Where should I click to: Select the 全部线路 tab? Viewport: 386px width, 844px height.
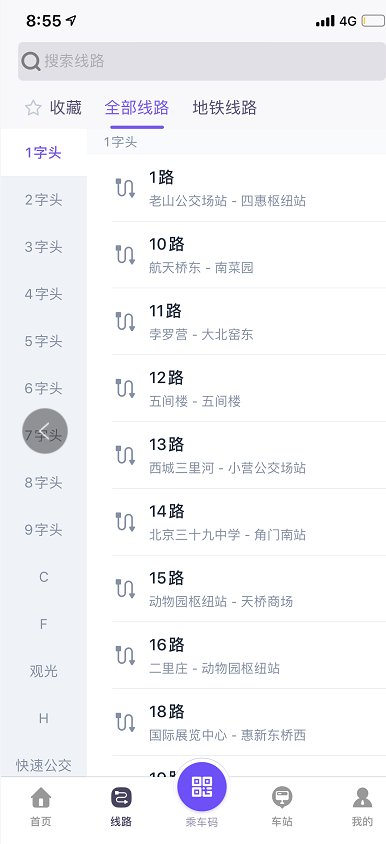pyautogui.click(x=137, y=108)
